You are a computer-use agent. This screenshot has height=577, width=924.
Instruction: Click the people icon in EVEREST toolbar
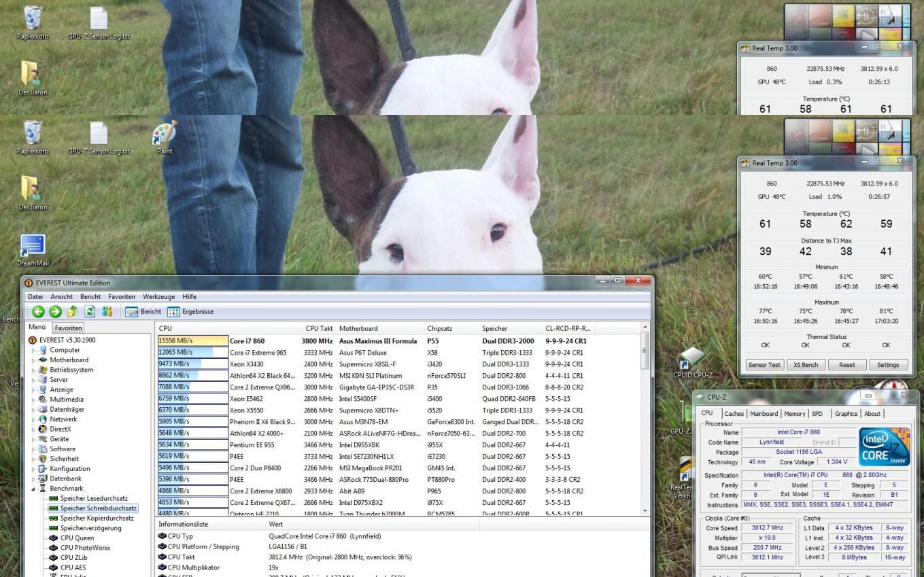[107, 311]
